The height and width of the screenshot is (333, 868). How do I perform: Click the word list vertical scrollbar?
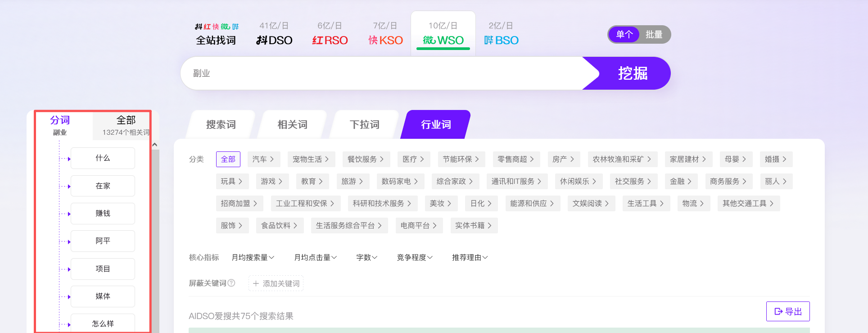pos(155,239)
